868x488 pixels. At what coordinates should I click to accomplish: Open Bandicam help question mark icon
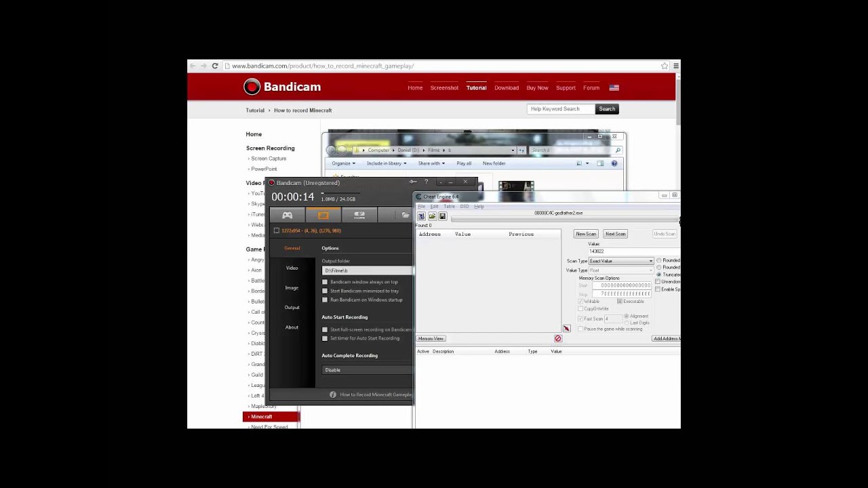(x=427, y=182)
